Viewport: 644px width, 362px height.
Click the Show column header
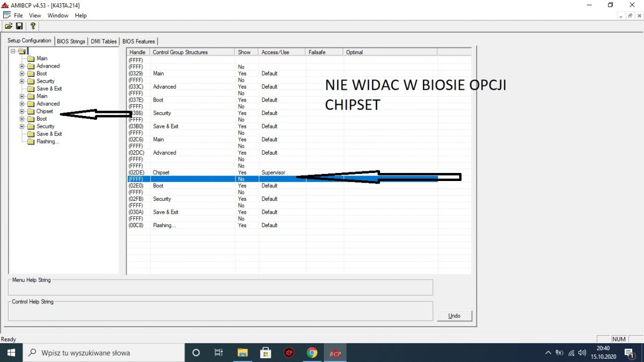pyautogui.click(x=247, y=52)
